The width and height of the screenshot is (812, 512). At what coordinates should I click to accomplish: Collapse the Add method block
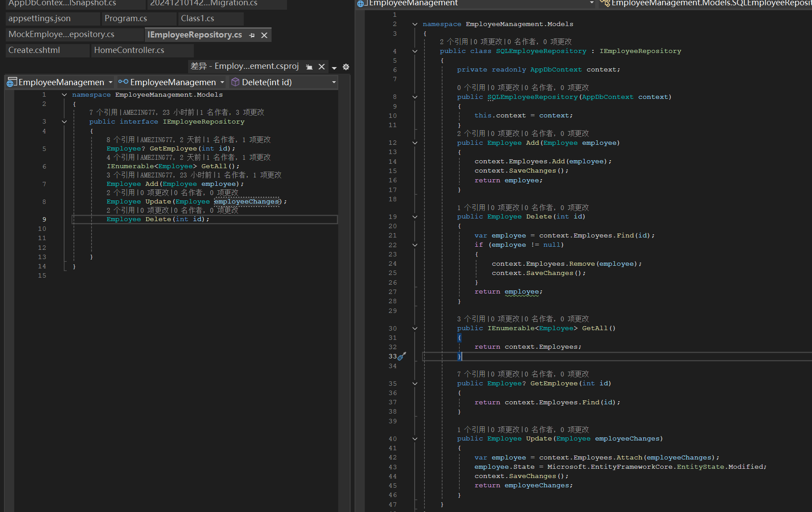[415, 143]
